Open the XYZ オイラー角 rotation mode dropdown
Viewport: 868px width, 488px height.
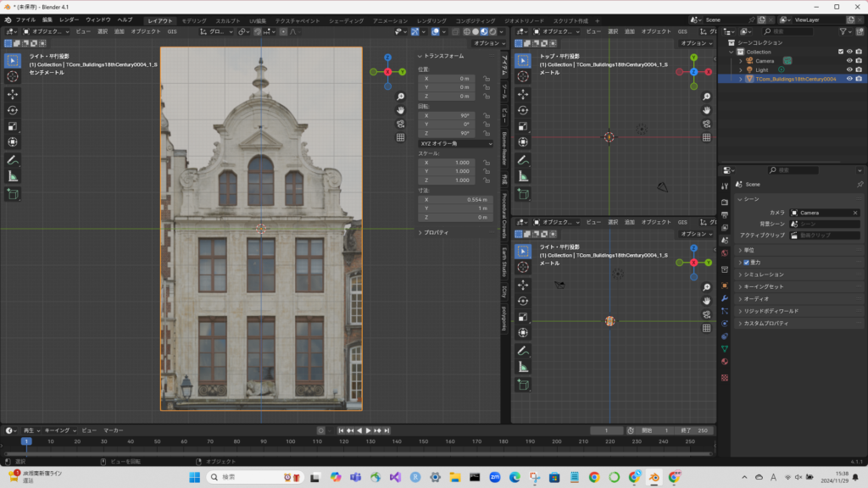point(455,143)
